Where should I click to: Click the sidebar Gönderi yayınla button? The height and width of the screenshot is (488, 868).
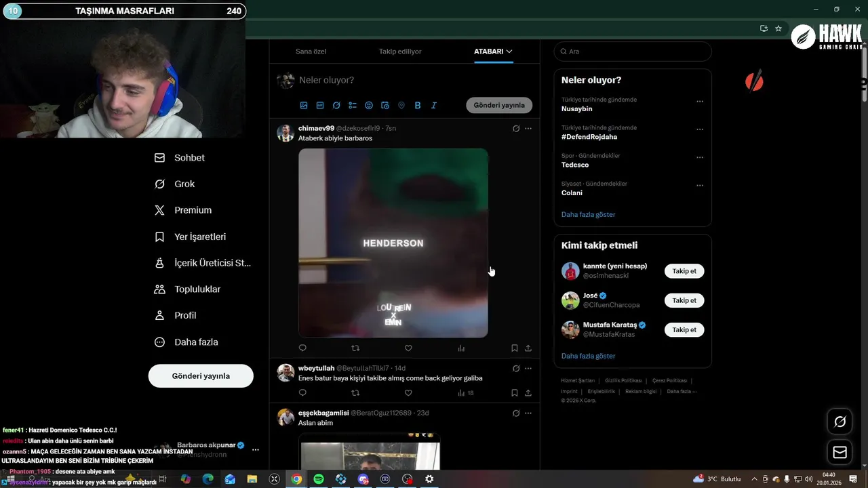(201, 376)
